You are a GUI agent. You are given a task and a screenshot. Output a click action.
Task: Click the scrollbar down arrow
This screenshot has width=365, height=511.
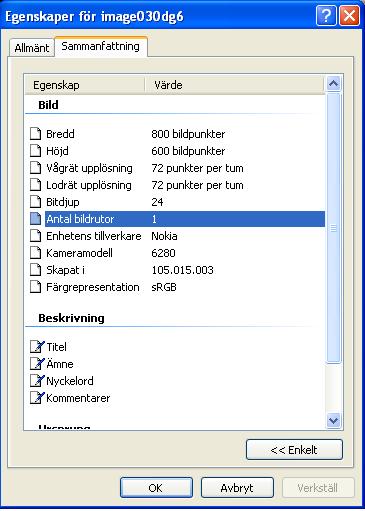click(334, 420)
